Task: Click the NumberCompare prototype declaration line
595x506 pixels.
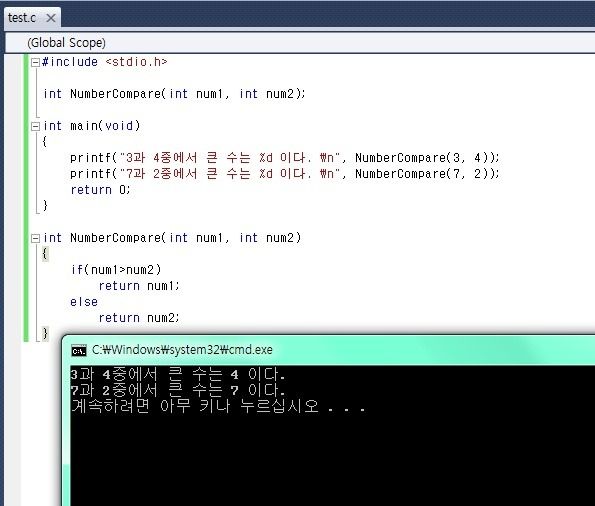Action: pos(174,94)
